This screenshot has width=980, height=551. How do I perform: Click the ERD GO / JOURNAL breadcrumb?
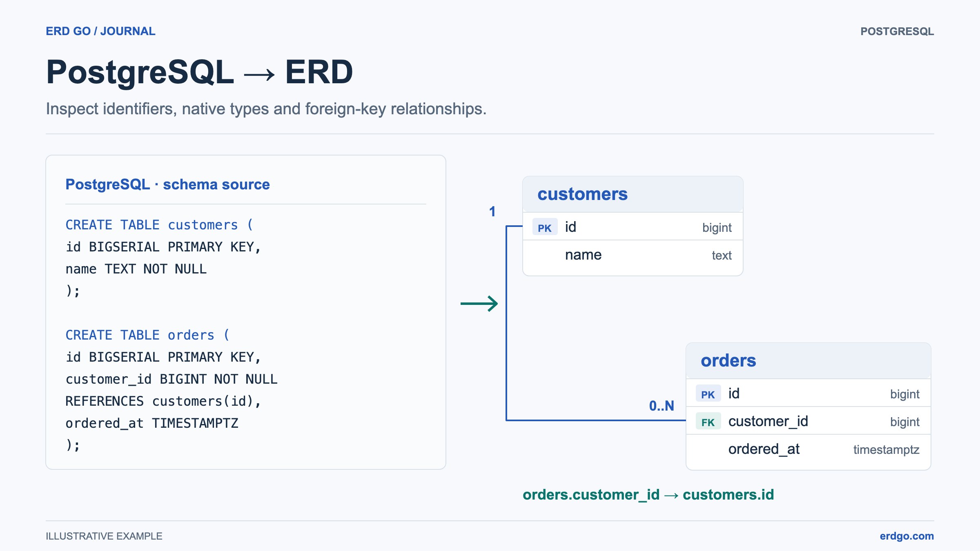[100, 31]
